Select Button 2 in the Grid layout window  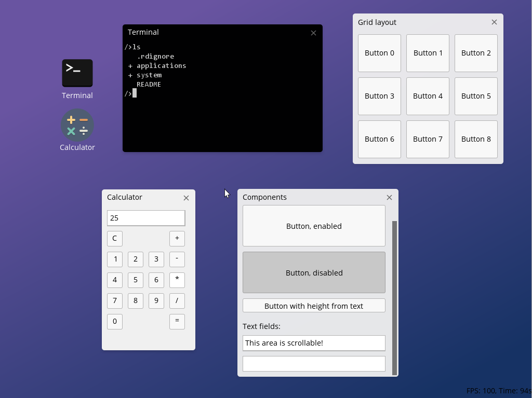click(x=476, y=53)
